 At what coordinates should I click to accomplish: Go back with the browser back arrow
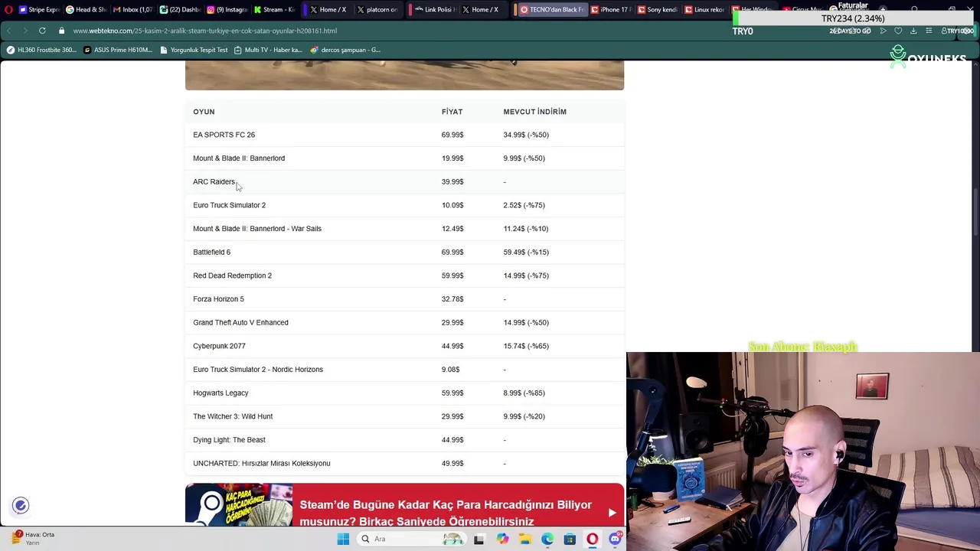click(8, 31)
